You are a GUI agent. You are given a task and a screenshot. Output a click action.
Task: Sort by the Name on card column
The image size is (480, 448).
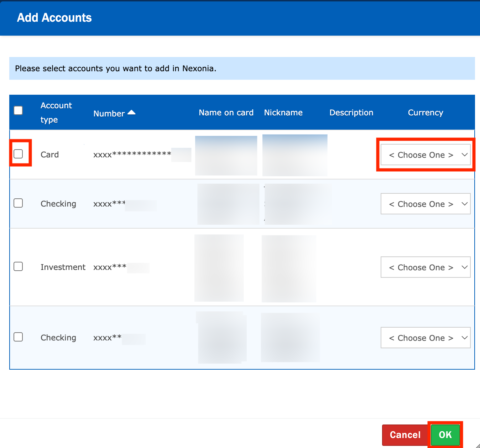(x=226, y=113)
